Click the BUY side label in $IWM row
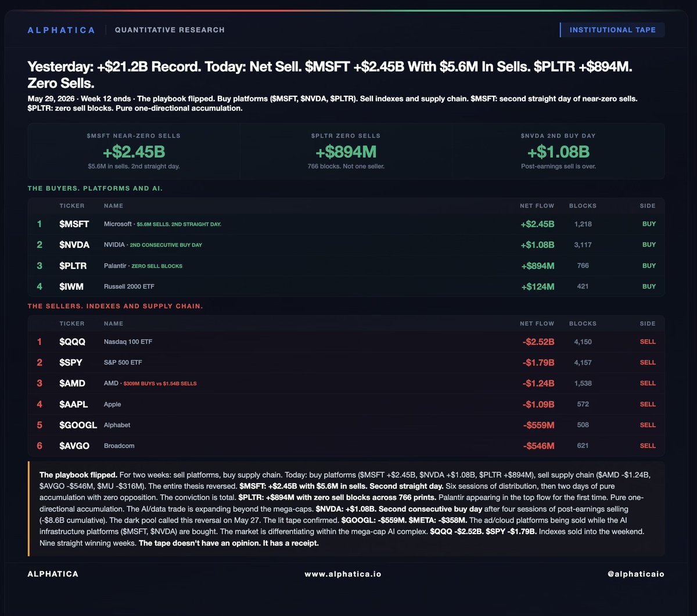The height and width of the screenshot is (616, 697). 649,287
